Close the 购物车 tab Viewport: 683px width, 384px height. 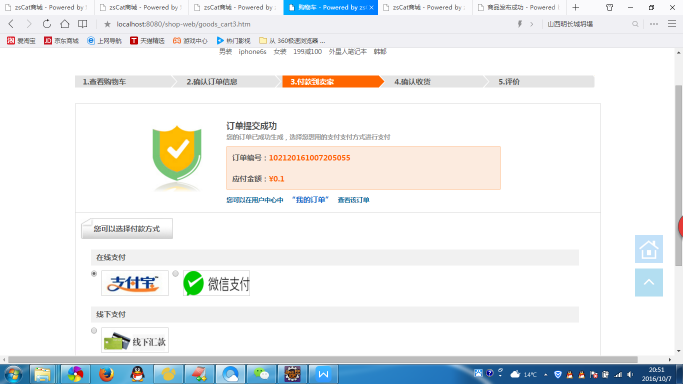(372, 7)
